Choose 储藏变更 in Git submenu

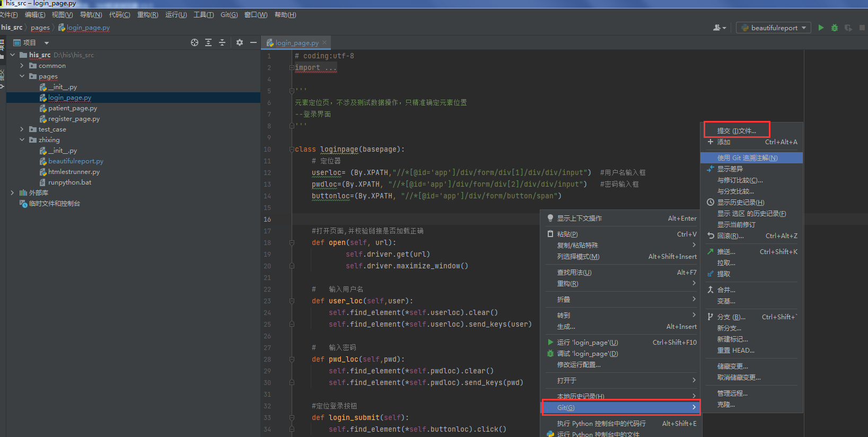point(751,366)
